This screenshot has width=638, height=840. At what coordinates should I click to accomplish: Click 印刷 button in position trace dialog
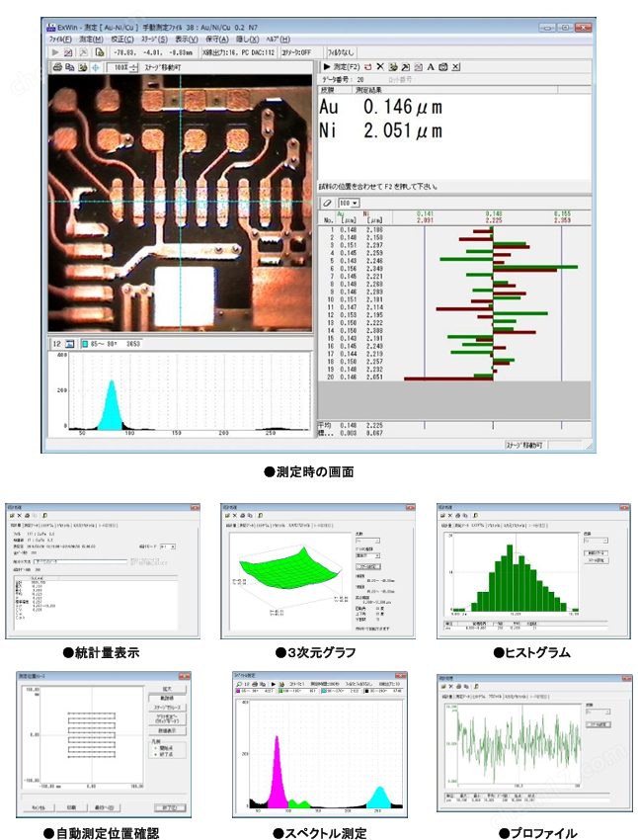(72, 807)
